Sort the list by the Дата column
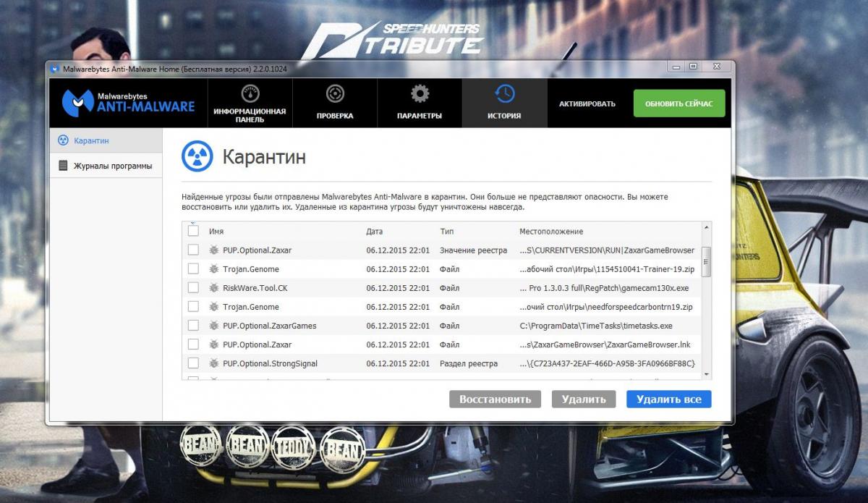The height and width of the screenshot is (503, 868). (x=375, y=232)
